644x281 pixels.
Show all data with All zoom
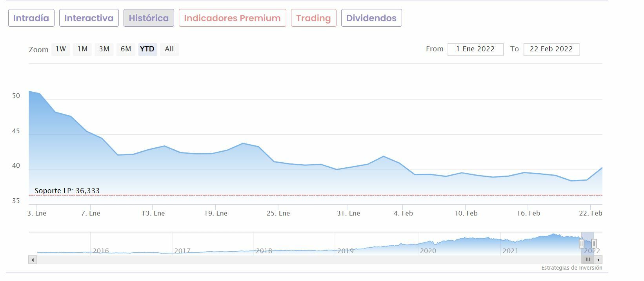click(x=169, y=49)
